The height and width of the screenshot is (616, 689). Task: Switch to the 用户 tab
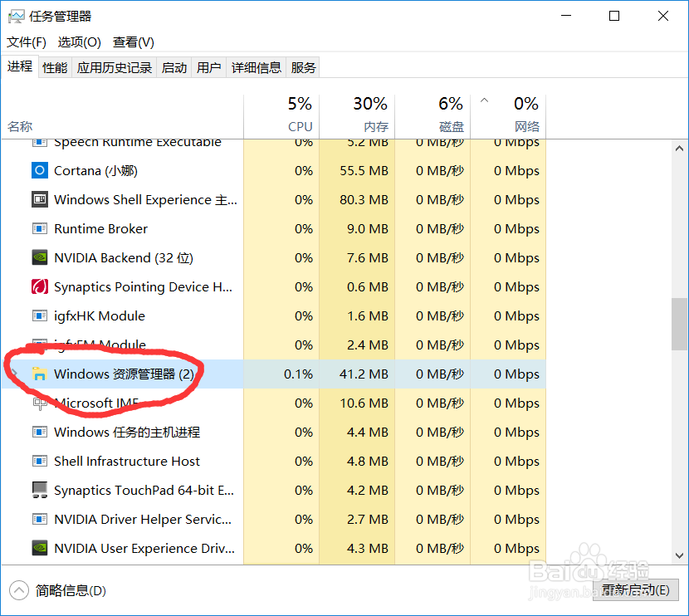[x=208, y=68]
